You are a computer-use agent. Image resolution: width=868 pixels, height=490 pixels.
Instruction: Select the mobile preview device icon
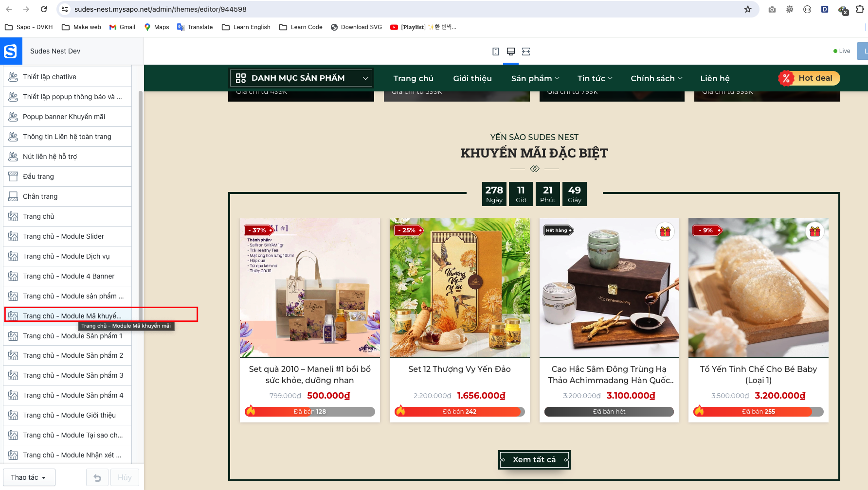[496, 52]
